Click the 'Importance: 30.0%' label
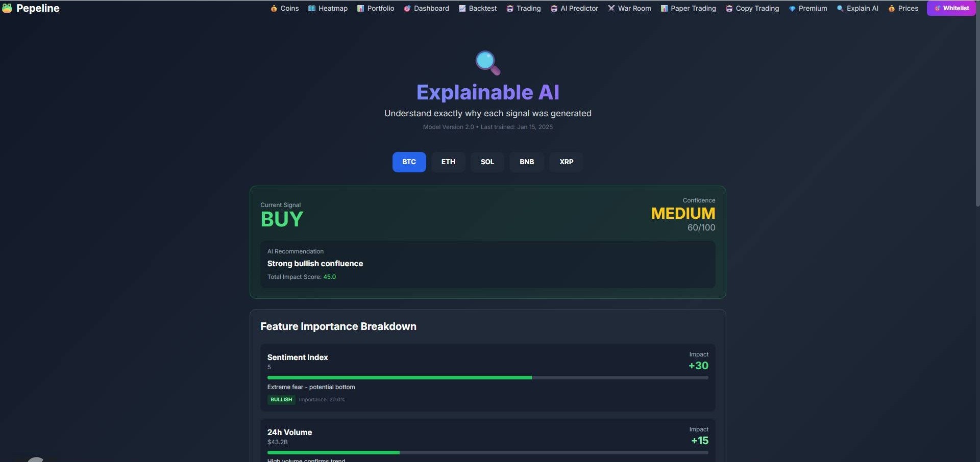 point(322,400)
